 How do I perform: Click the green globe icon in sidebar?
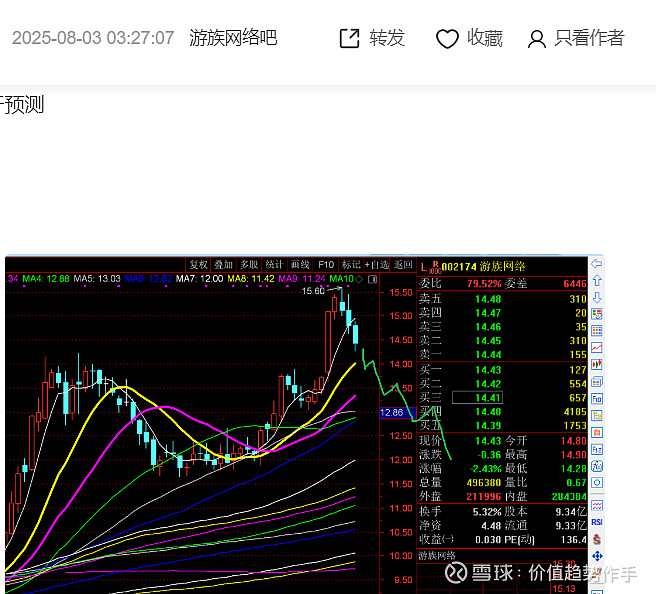tap(597, 466)
